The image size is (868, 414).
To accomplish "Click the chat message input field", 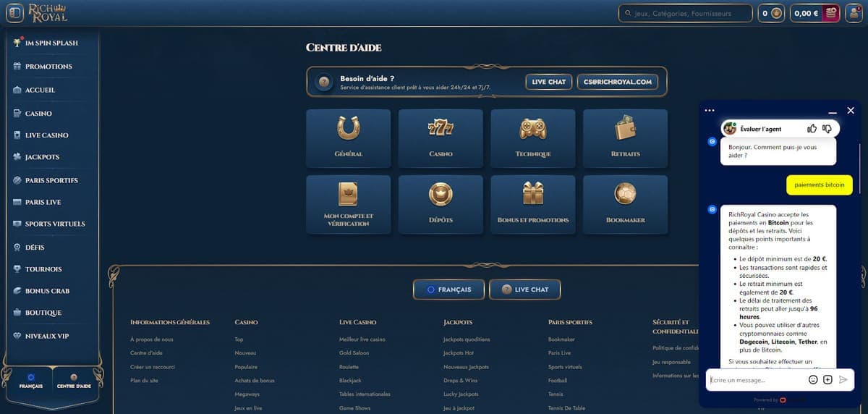I will pyautogui.click(x=756, y=380).
